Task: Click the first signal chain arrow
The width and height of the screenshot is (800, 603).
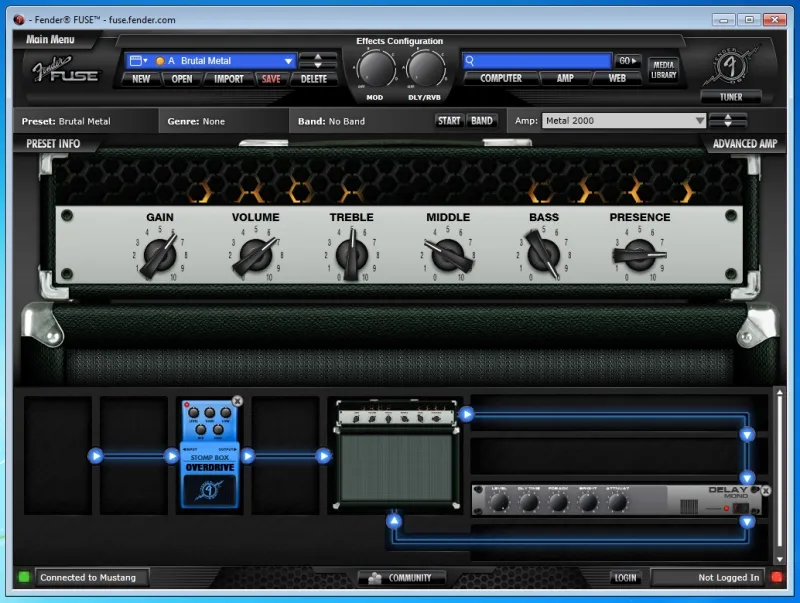Action: [95, 456]
